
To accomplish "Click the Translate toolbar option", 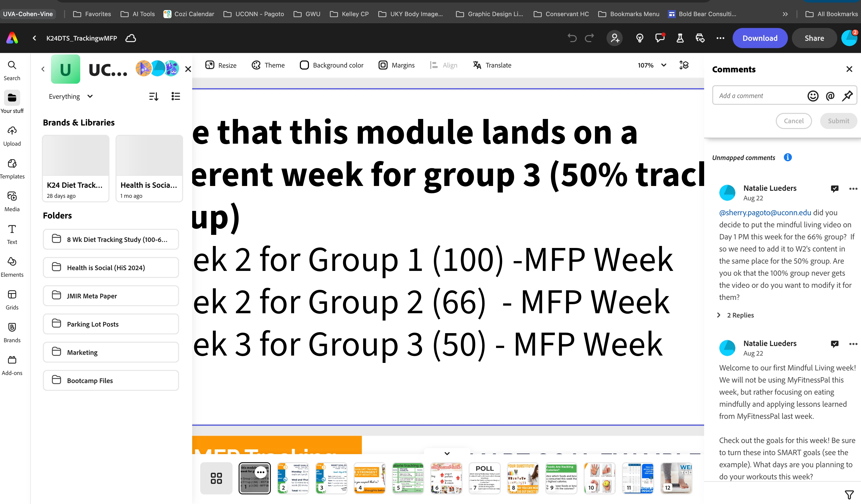I will (492, 65).
